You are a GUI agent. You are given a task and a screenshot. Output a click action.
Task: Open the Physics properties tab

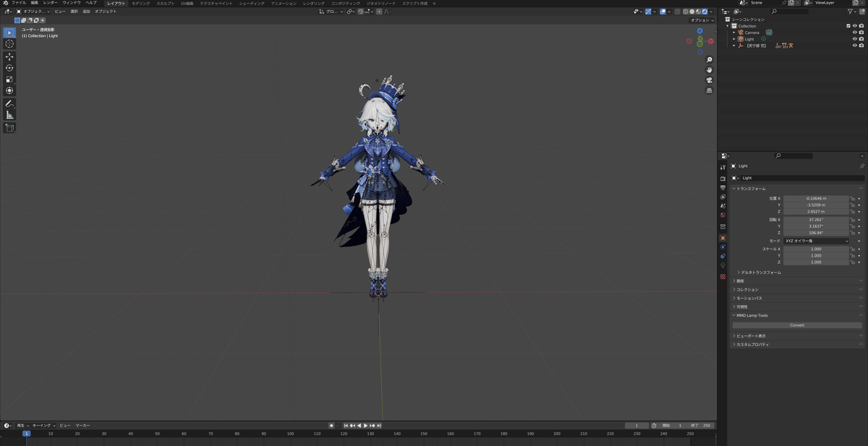(723, 247)
